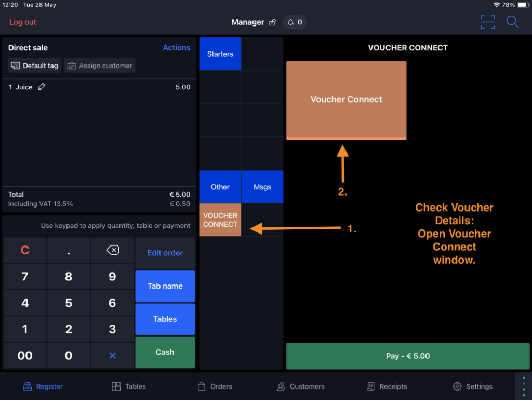Open the three-dot vertical menu

pos(523,386)
